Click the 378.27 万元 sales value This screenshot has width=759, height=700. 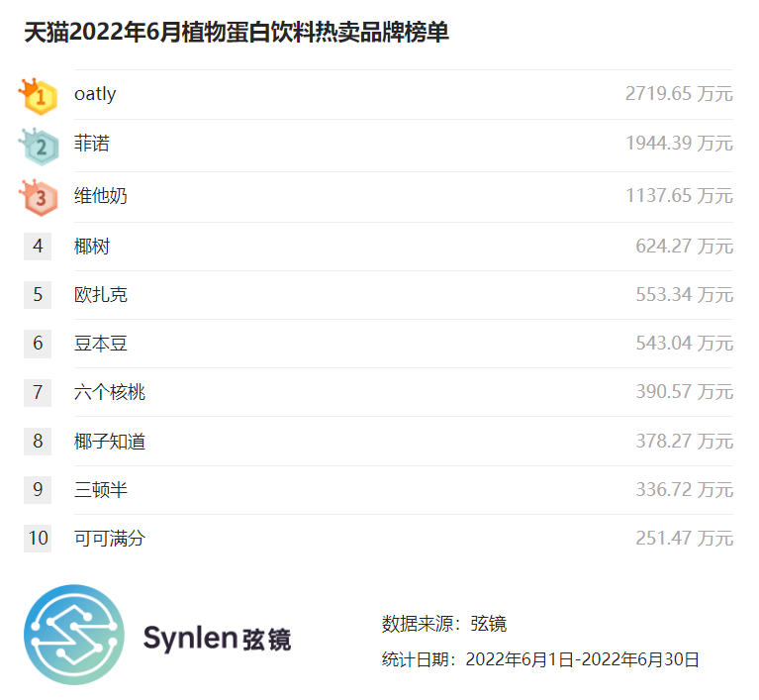pyautogui.click(x=685, y=442)
